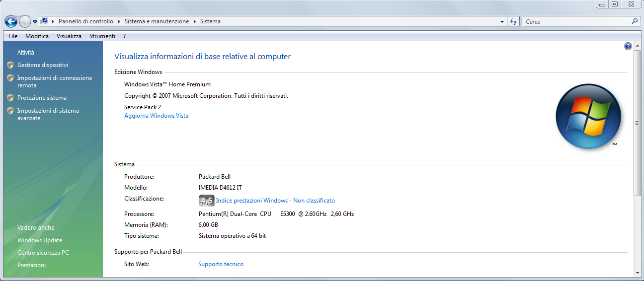The image size is (644, 281).
Task: Click Aggiorna Windows Vista link
Action: point(156,116)
